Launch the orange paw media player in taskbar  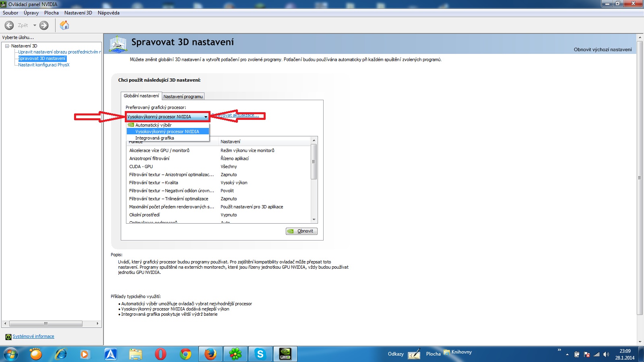pos(36,354)
